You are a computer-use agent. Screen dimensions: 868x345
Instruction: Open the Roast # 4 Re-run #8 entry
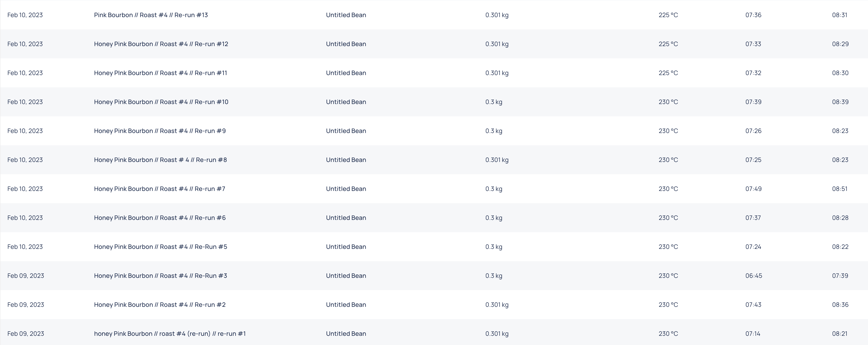coord(160,160)
